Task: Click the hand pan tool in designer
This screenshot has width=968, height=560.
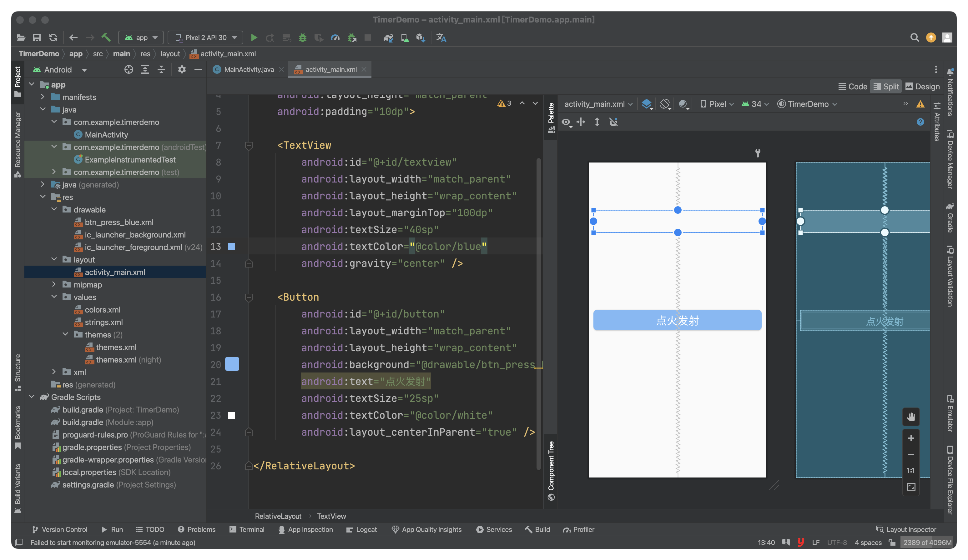Action: (x=911, y=417)
